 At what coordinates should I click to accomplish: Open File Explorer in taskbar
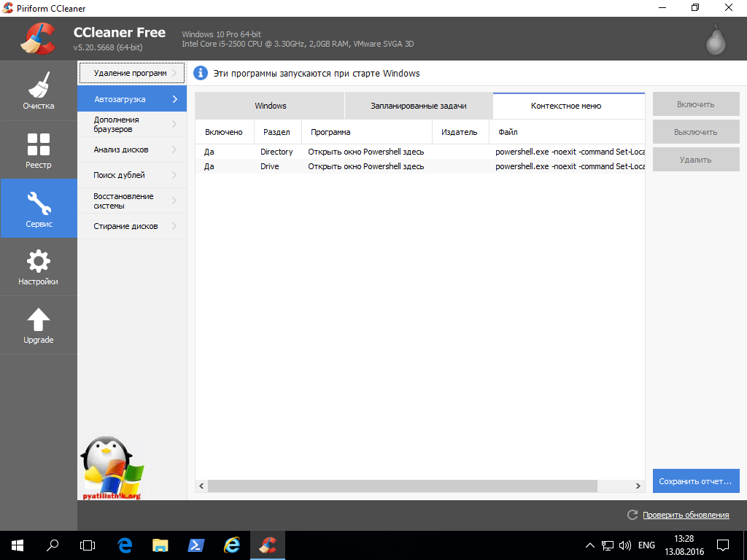coord(160,545)
